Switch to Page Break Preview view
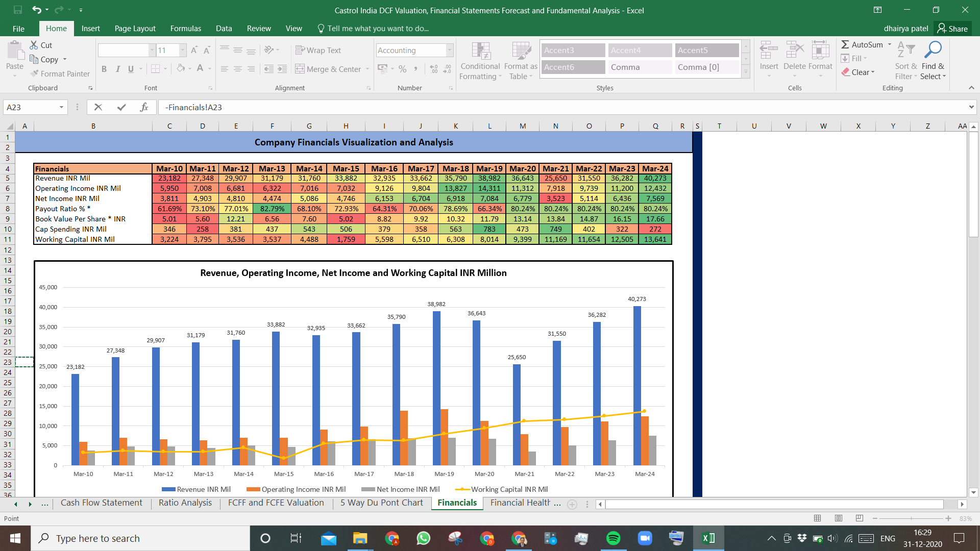980x551 pixels. (860, 518)
